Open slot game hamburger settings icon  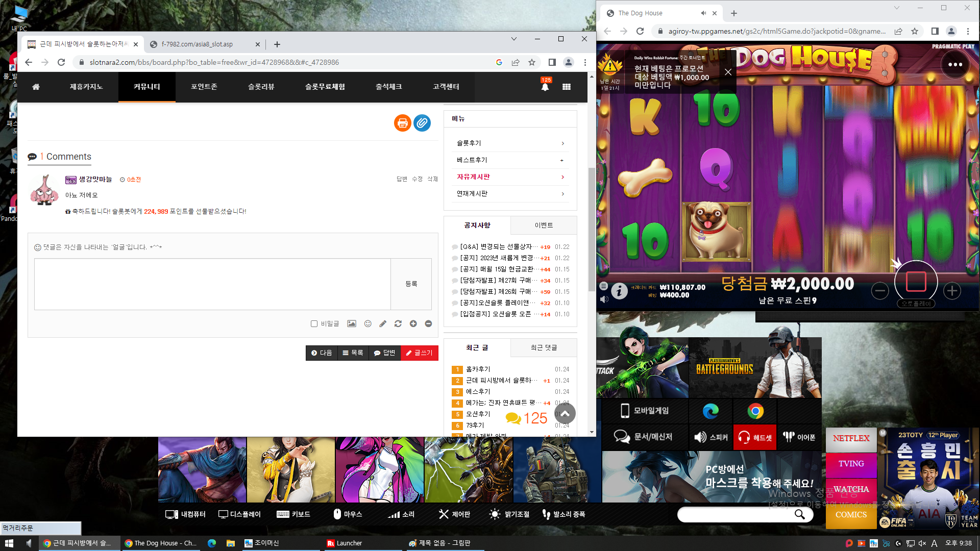point(603,286)
